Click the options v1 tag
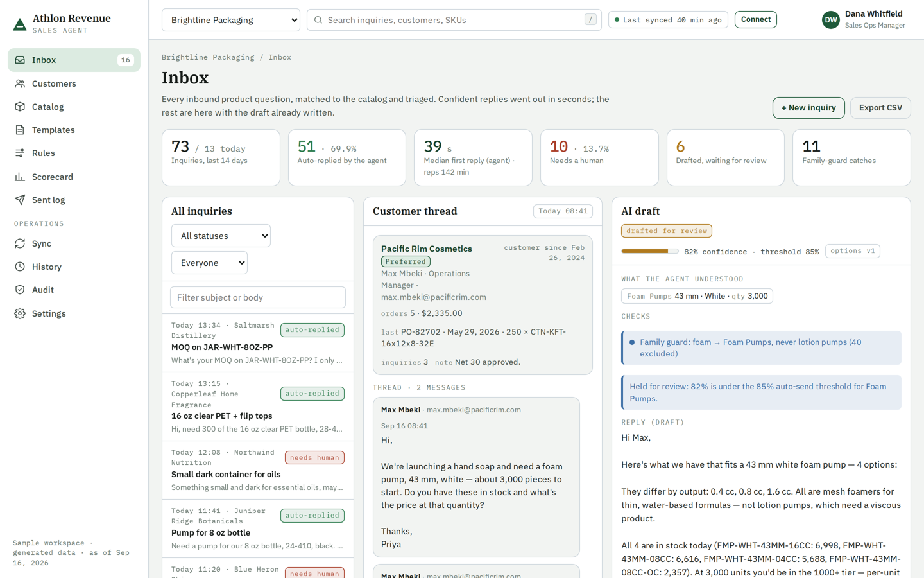Image resolution: width=924 pixels, height=578 pixels. click(852, 251)
